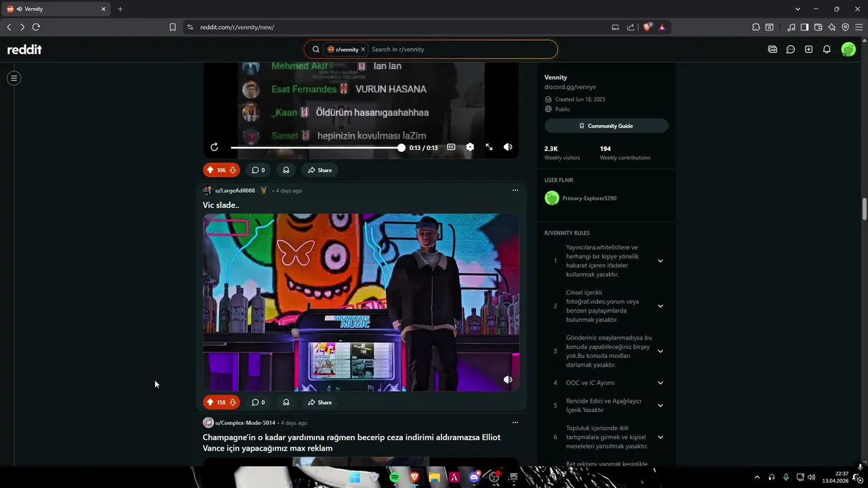Expand rule 6 about Topluluk içerisinde ikili
Screen dimensions: 868x488
[x=660, y=437]
